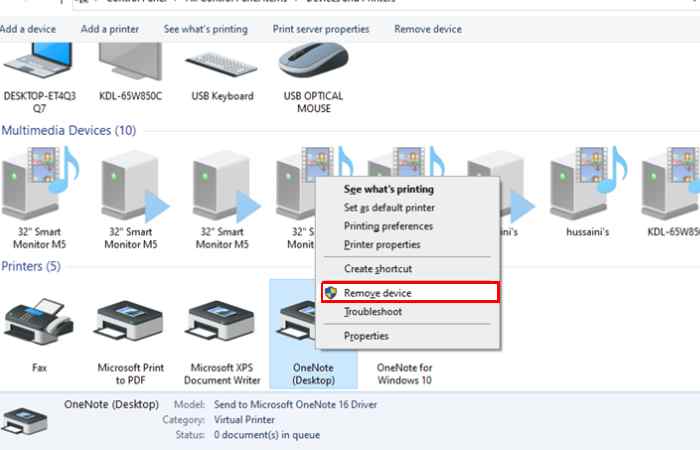Click Remove device in the toolbar
This screenshot has height=450, width=700.
[x=428, y=29]
